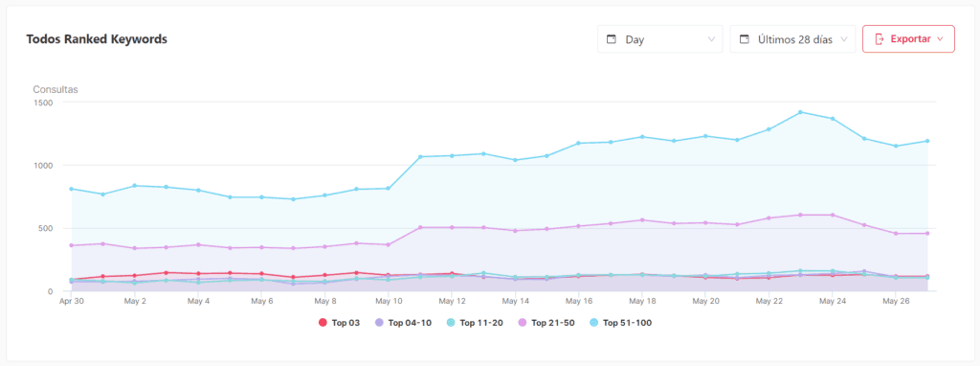
Task: Click the last Top 51-100 data point on May 27
Action: 927,141
